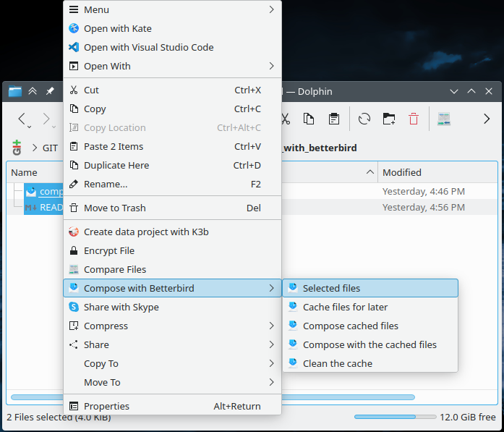Click disk space bar near 12.0 GiB free
Screen dimensions: 504x432
395,417
